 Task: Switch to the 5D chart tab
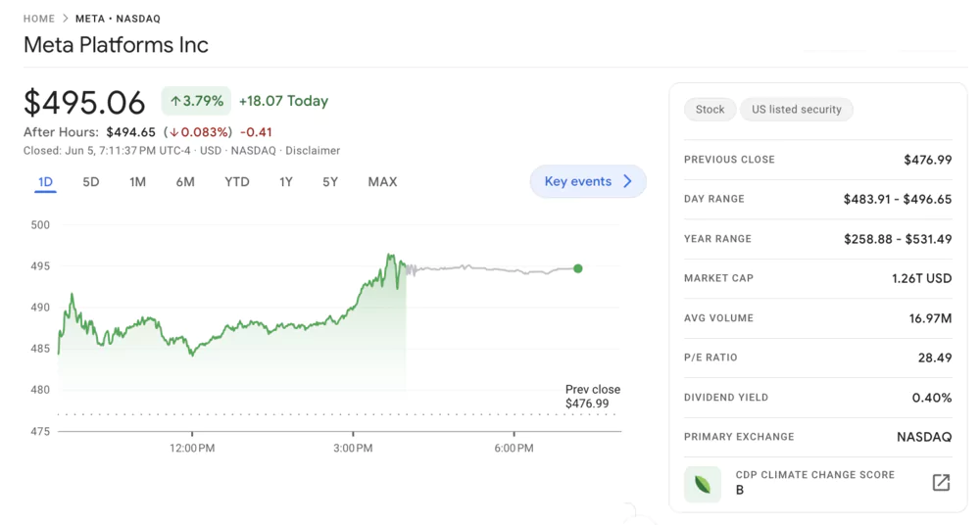pyautogui.click(x=91, y=182)
